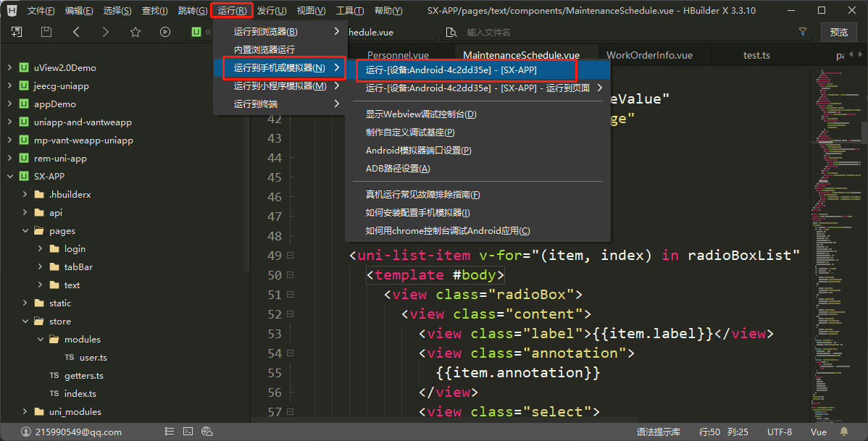
Task: Click the new file toolbar icon
Action: [x=16, y=32]
